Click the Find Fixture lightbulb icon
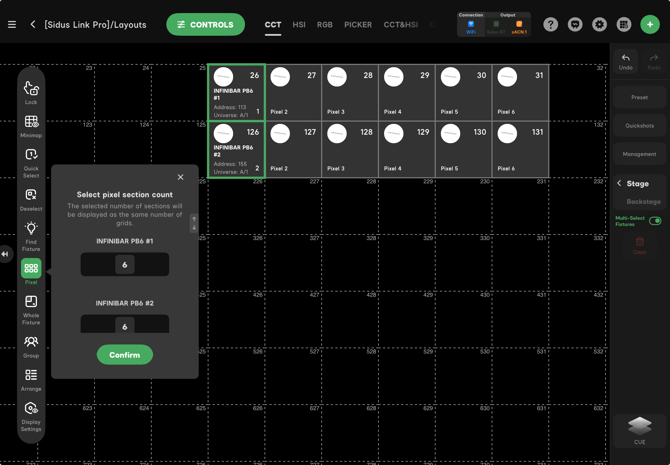670x465 pixels. [x=31, y=233]
